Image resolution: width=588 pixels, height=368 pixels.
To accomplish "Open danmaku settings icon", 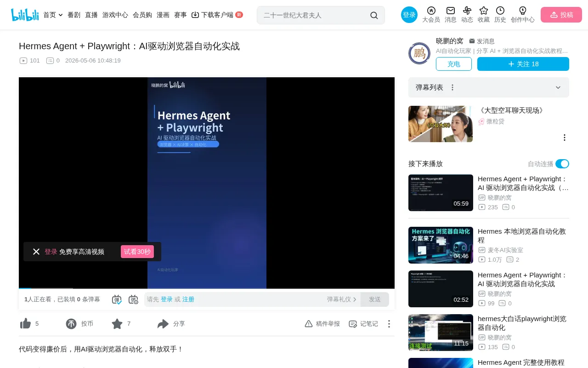I will pyautogui.click(x=133, y=299).
